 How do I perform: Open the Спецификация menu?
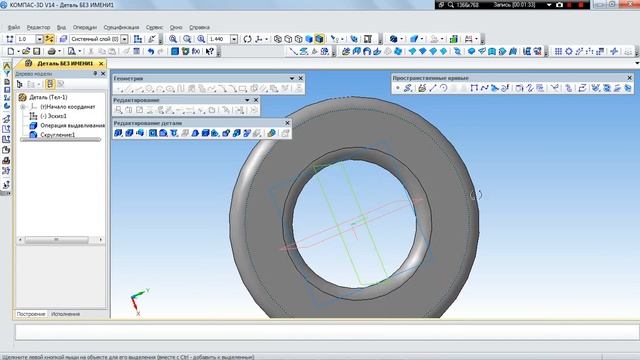coord(121,27)
